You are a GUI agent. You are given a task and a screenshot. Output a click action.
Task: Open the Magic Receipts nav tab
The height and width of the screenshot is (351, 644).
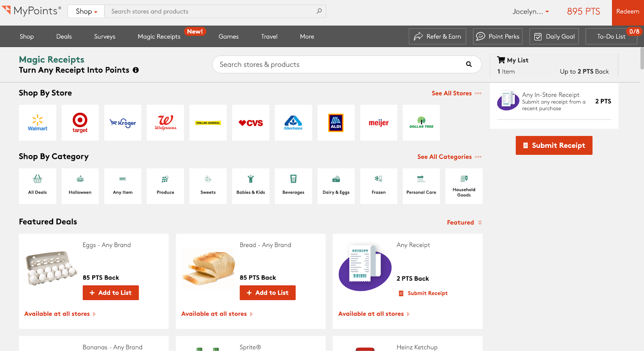[x=159, y=36]
